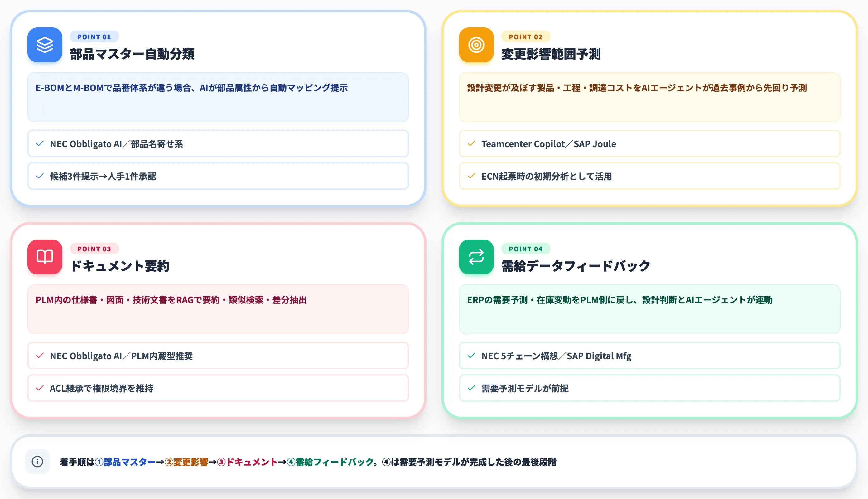Click the heading 変更影響範囲予測
This screenshot has height=499, width=868.
(x=551, y=54)
